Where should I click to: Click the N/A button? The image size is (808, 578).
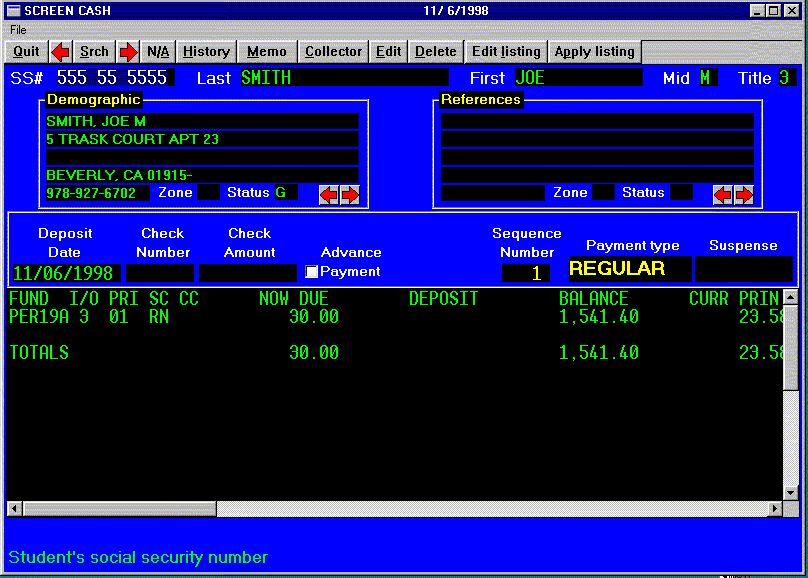click(x=158, y=52)
